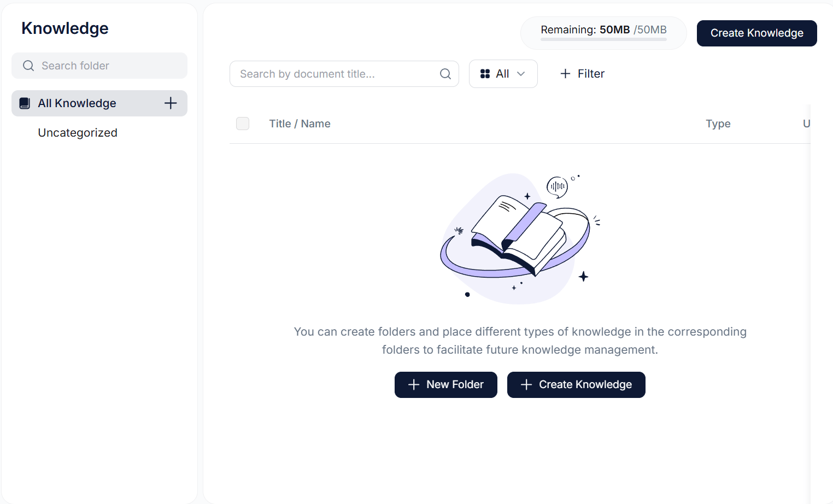Screen dimensions: 833x504
Task: Click the Remaining 50MB storage bar
Action: pos(603,33)
